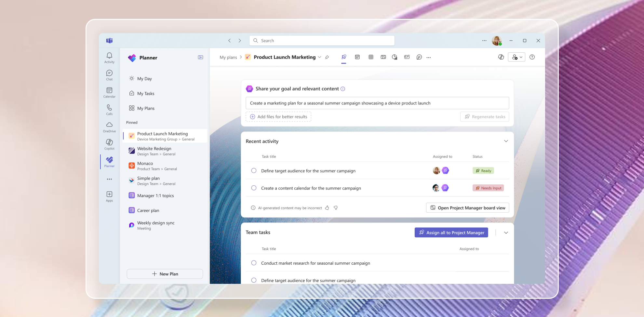Screen dimensions: 644x317
Task: Click the Copilot icon near the member controls
Action: [501, 57]
